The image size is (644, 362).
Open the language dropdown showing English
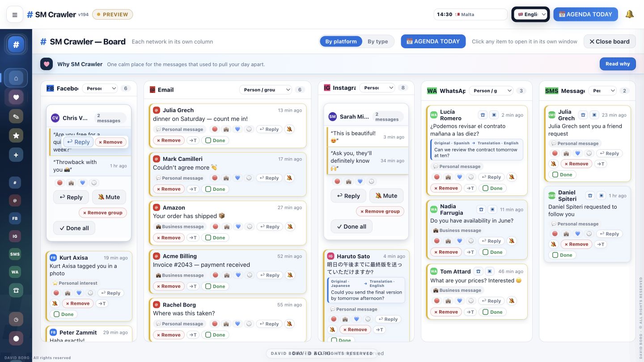click(531, 14)
